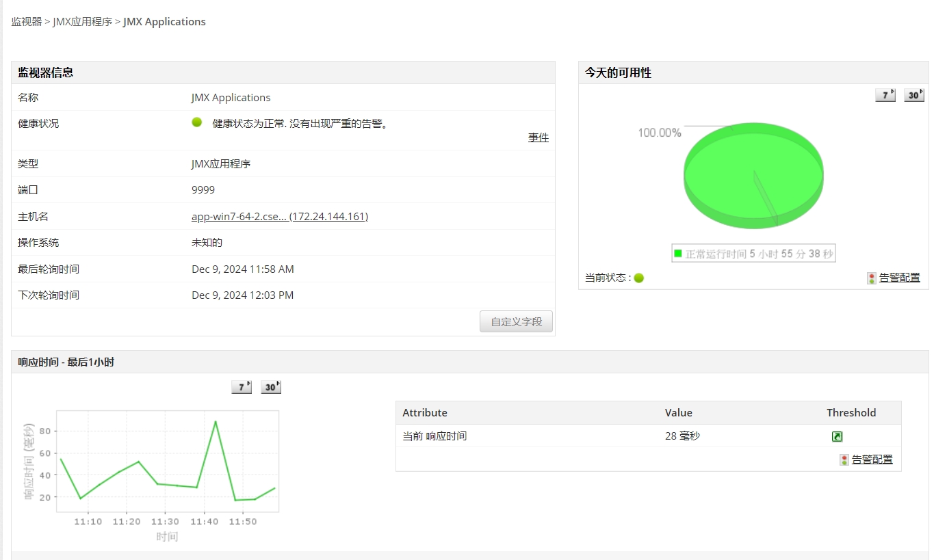This screenshot has height=560, width=934.
Task: Click the Attribute column header
Action: pos(425,412)
